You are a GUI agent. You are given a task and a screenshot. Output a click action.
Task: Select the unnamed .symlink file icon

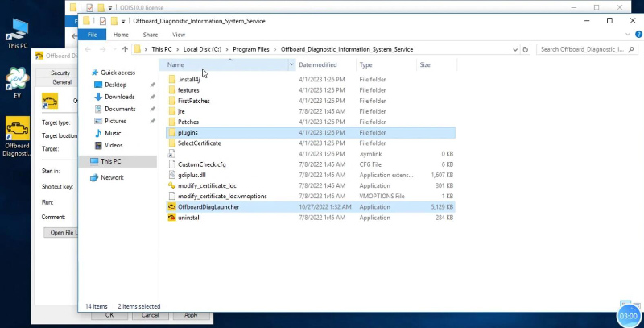point(172,154)
